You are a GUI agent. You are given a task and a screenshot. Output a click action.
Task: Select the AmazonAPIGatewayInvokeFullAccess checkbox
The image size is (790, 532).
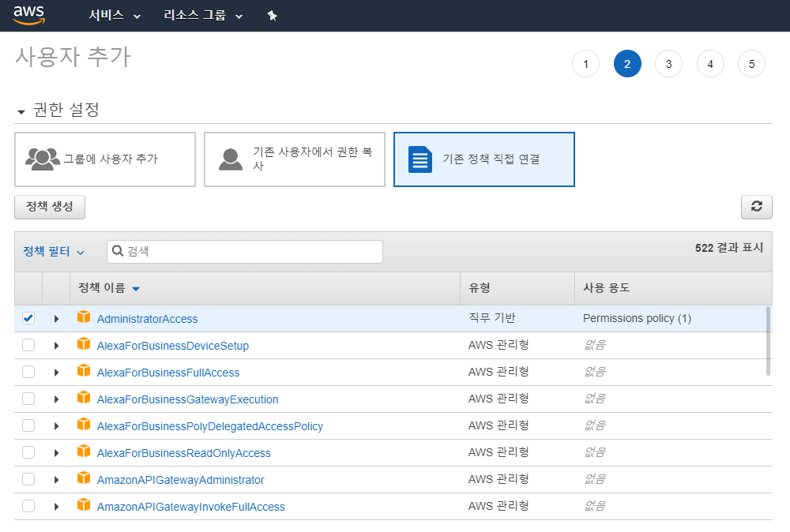click(28, 506)
